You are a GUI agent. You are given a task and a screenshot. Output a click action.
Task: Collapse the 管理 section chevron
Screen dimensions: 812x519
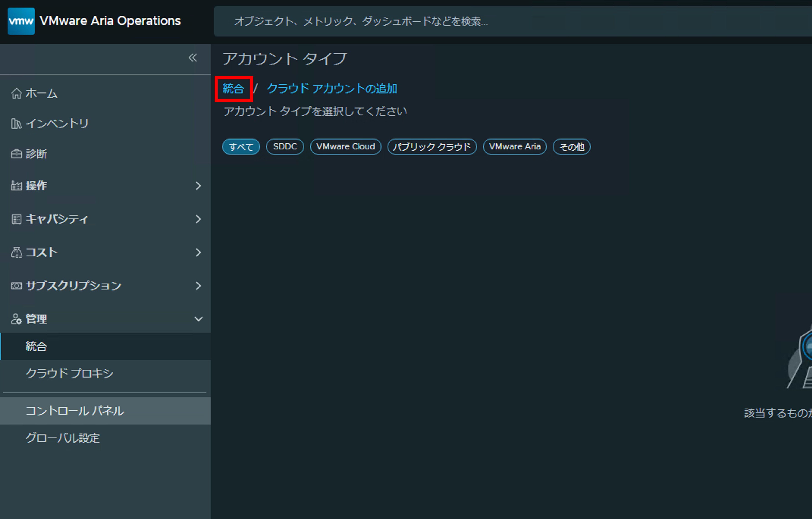pyautogui.click(x=199, y=319)
